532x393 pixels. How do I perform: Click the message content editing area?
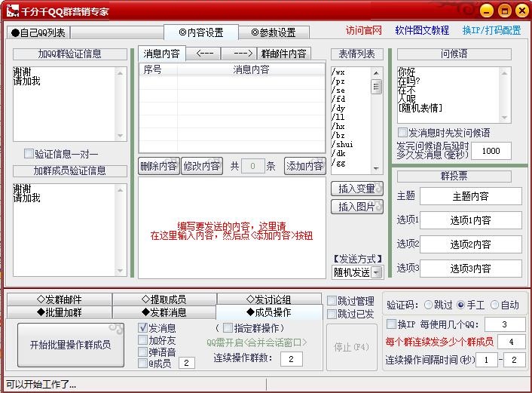coord(232,228)
